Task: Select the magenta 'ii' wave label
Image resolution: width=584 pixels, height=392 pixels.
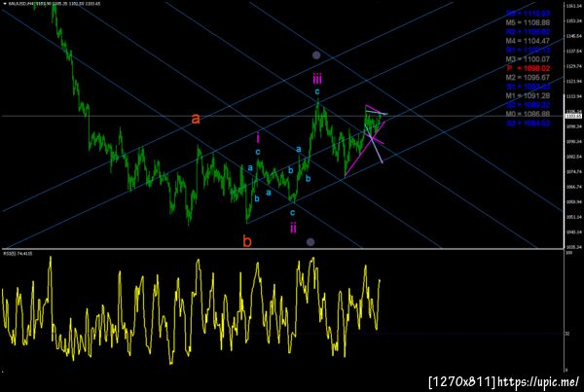Action: click(x=294, y=228)
